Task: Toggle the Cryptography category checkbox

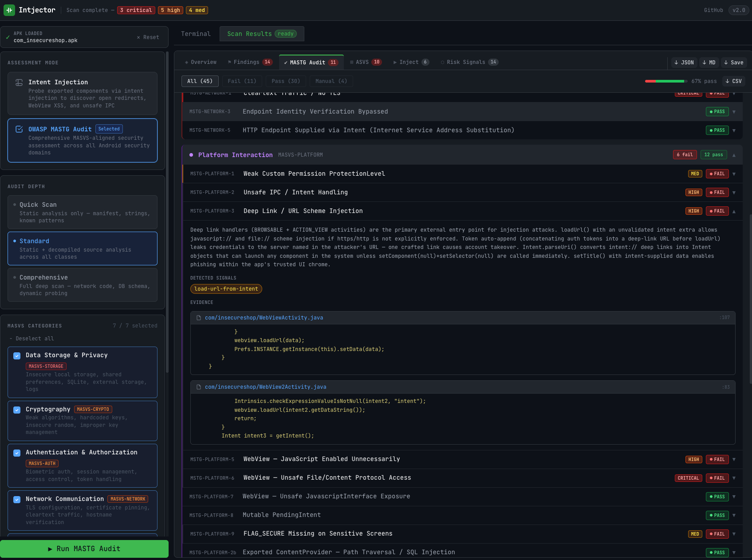Action: pyautogui.click(x=17, y=410)
